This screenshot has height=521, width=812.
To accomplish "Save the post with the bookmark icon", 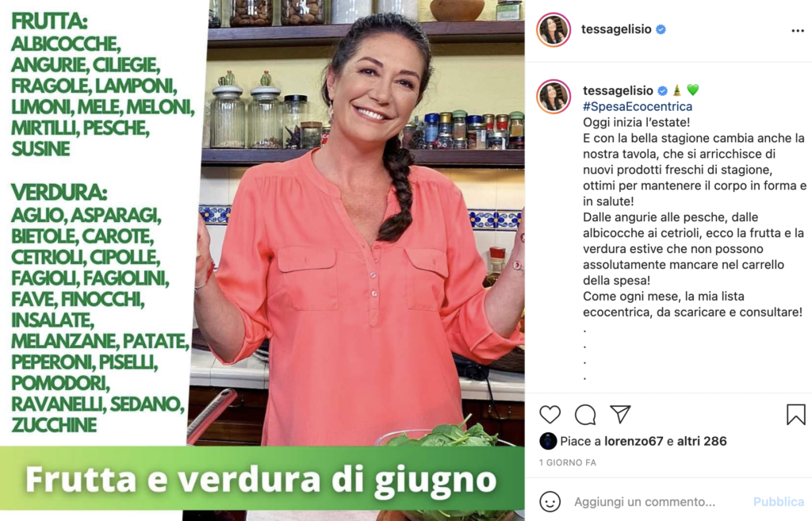I will 796,414.
